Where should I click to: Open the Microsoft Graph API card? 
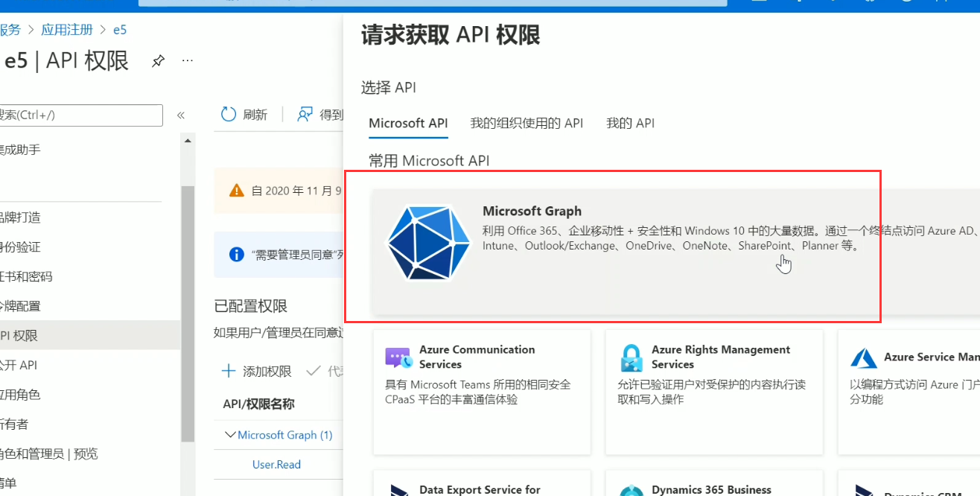pos(675,252)
